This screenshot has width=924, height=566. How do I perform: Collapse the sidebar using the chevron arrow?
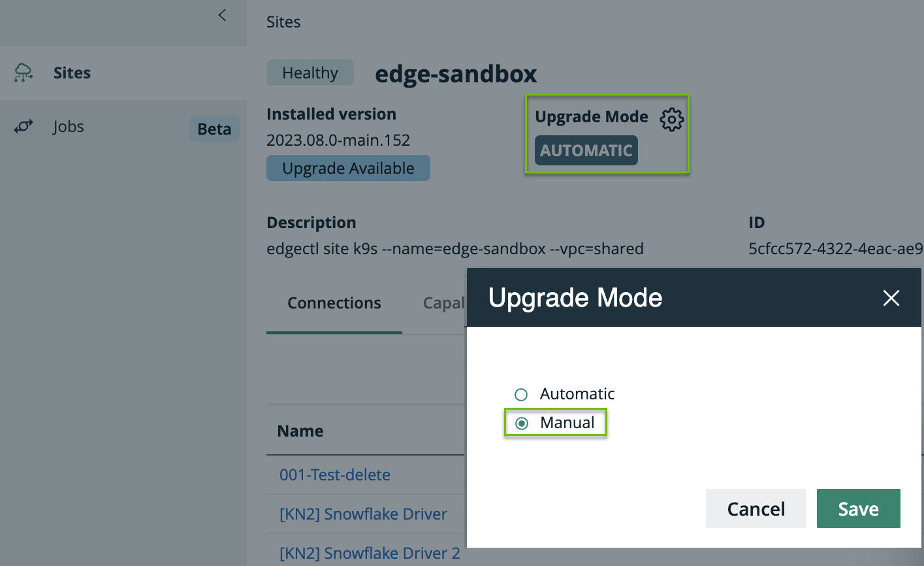(x=223, y=15)
